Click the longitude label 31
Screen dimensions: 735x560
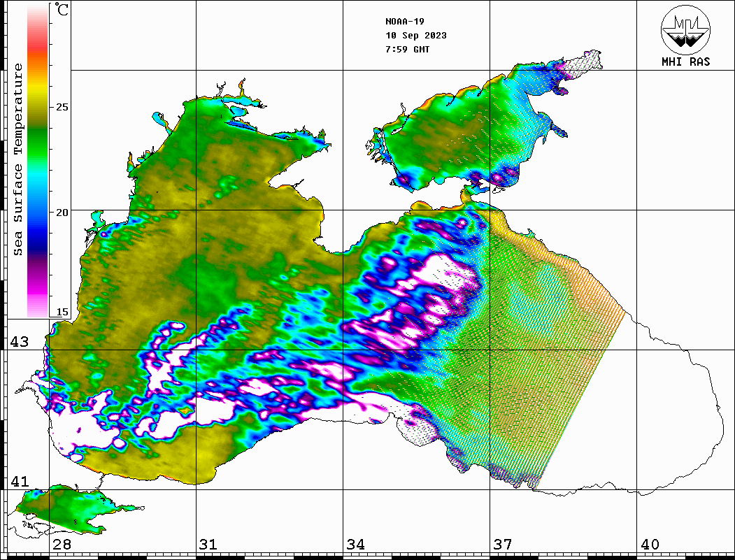tap(208, 545)
